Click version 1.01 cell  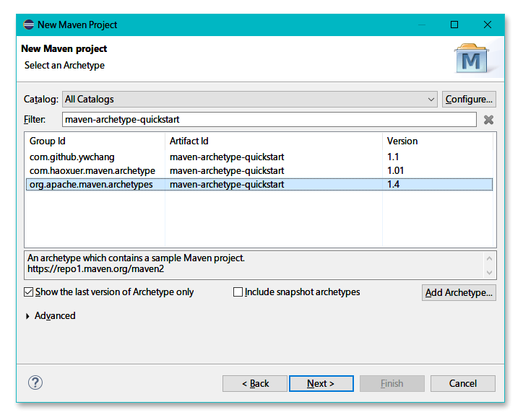(x=396, y=170)
